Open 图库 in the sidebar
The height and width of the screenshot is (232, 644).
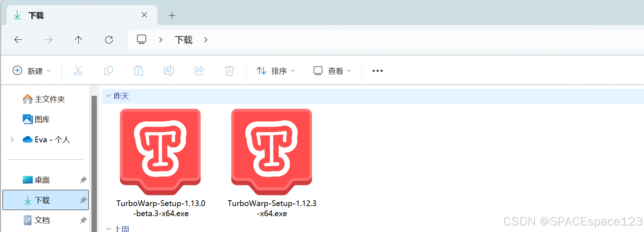[36, 119]
